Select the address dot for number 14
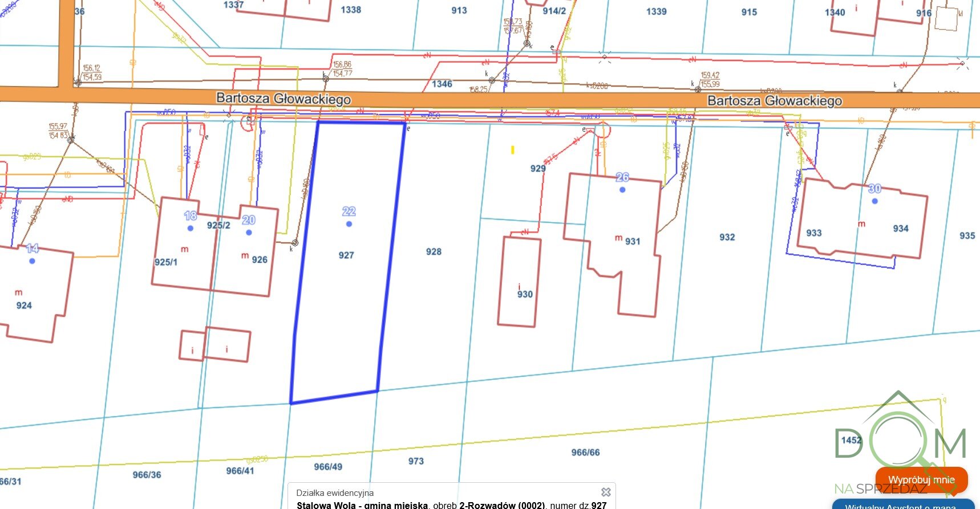 pyautogui.click(x=32, y=261)
